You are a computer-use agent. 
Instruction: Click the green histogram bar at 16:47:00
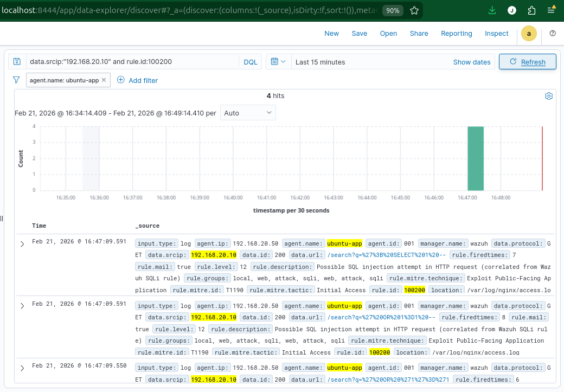[x=476, y=158]
